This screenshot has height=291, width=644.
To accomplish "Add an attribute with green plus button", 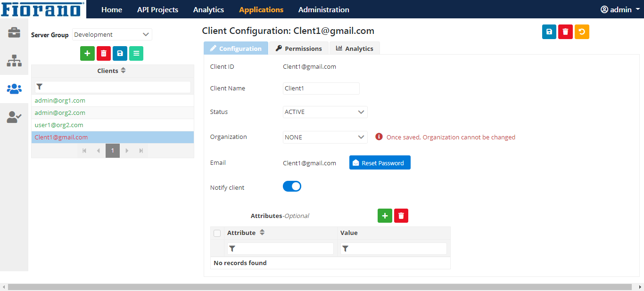I will click(x=385, y=216).
